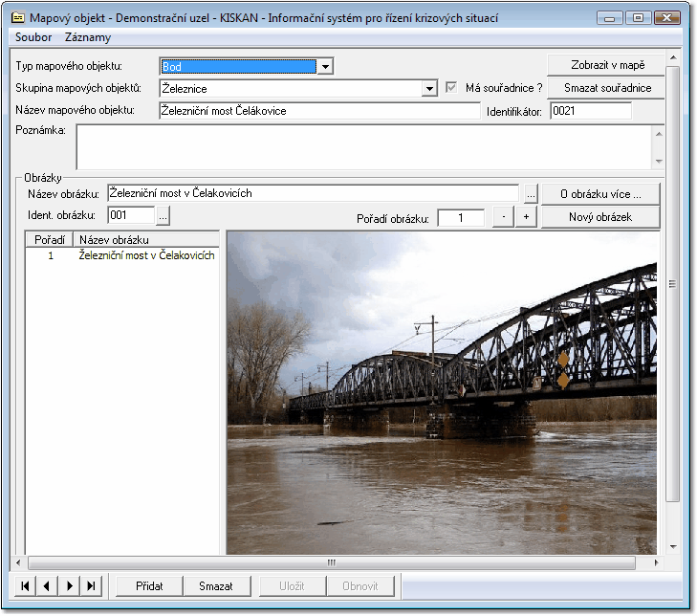Screen dimensions: 697x616
Task: Click the Smazat souřadnice button
Action: click(607, 88)
